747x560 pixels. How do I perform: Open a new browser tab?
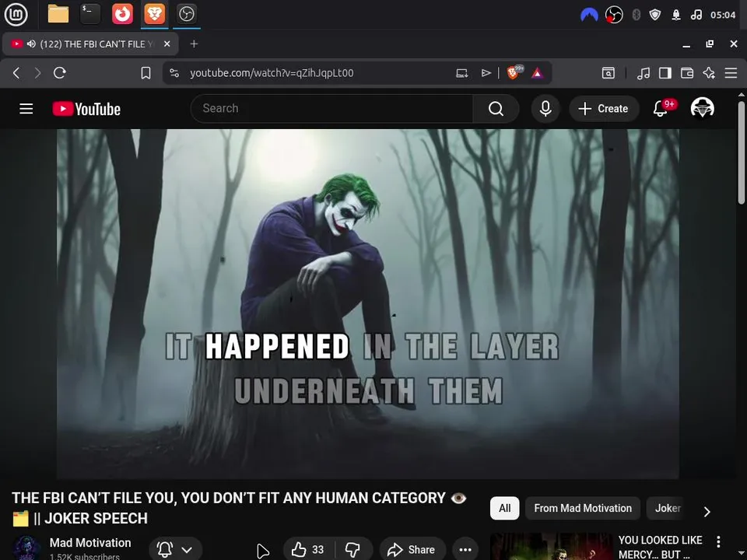coord(194,44)
